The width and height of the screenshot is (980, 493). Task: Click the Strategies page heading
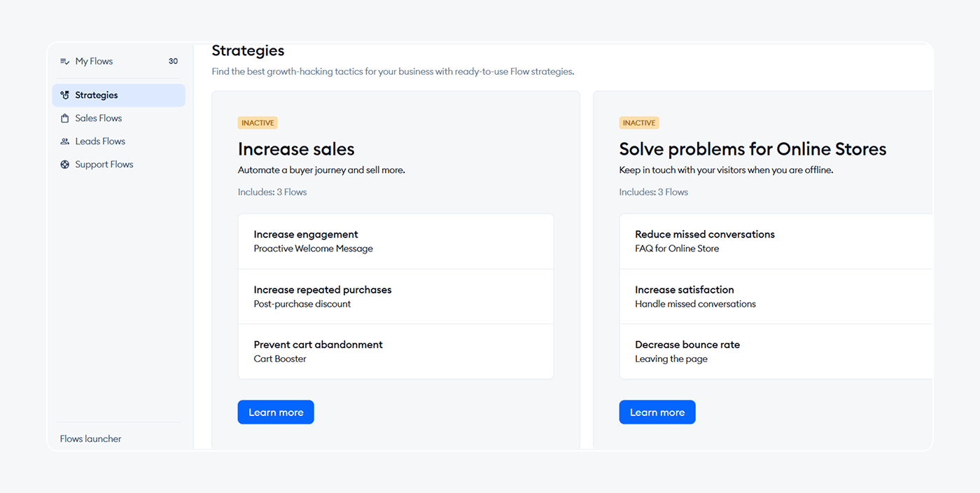pyautogui.click(x=248, y=51)
